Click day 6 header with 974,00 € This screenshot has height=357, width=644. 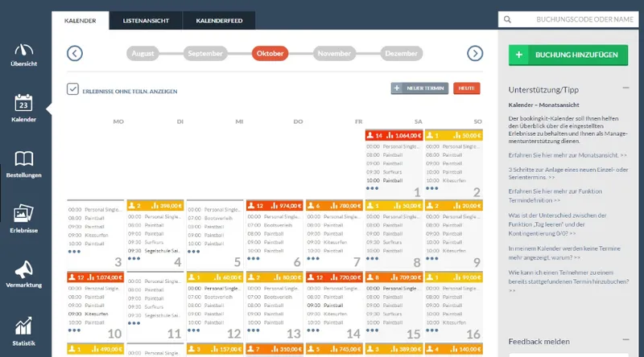click(x=275, y=205)
